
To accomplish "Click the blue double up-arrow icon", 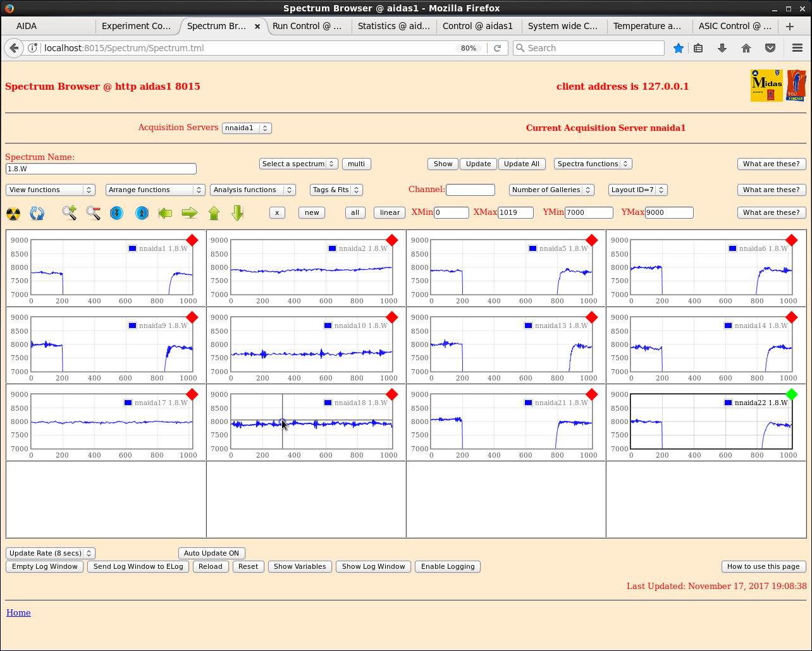I will [x=142, y=213].
